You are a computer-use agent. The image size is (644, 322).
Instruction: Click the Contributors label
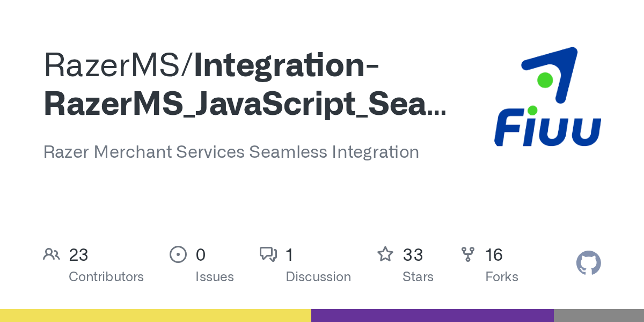click(106, 277)
